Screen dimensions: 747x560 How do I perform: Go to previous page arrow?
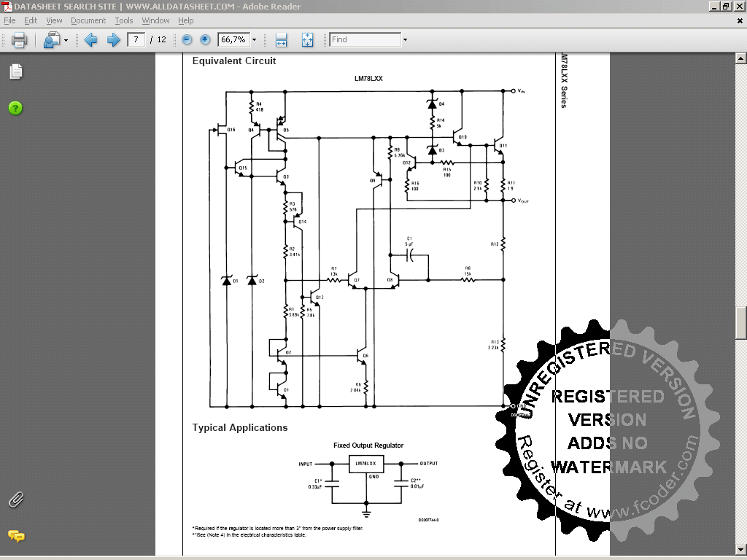[x=90, y=39]
